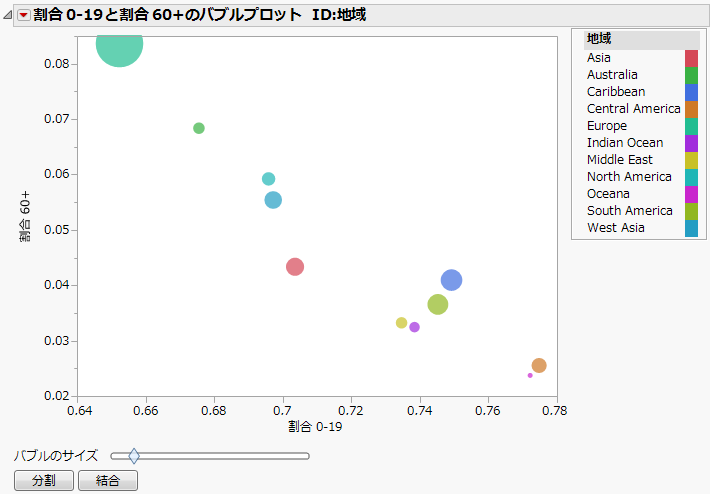Click the 分割 button

point(43,481)
